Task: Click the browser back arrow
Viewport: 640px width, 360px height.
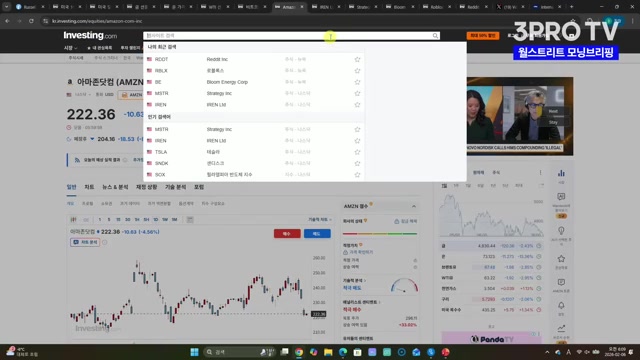Action: pyautogui.click(x=7, y=21)
